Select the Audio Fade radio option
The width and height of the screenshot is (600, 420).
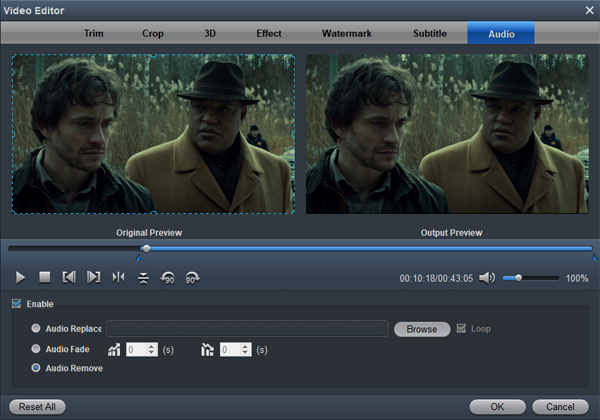[36, 349]
